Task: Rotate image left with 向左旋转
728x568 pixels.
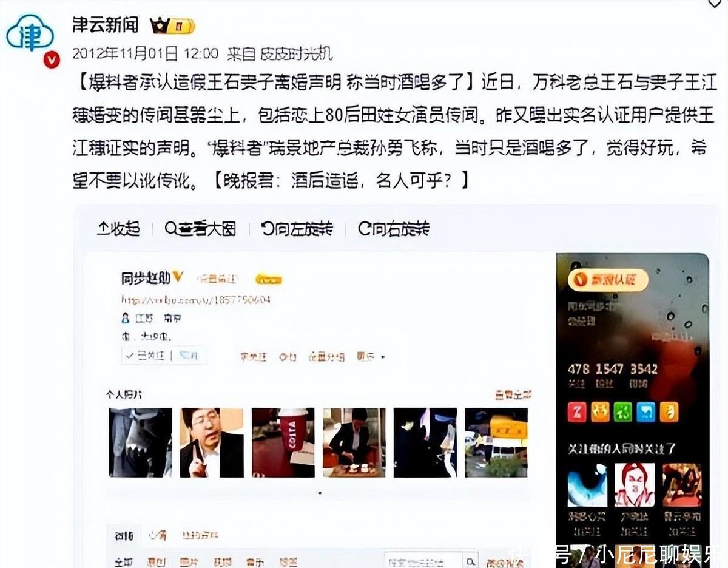Action: 297,229
